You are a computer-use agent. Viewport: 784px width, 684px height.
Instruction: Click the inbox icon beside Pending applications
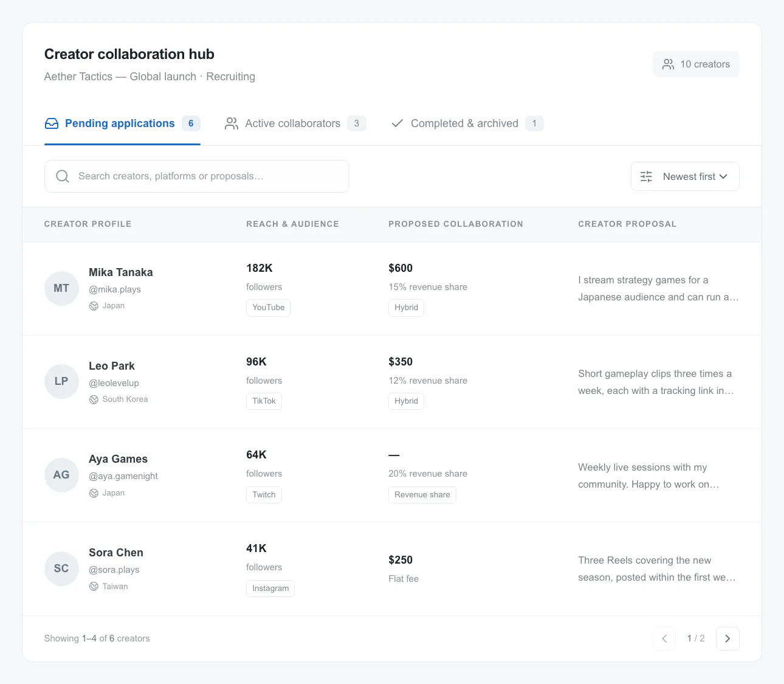pos(52,123)
